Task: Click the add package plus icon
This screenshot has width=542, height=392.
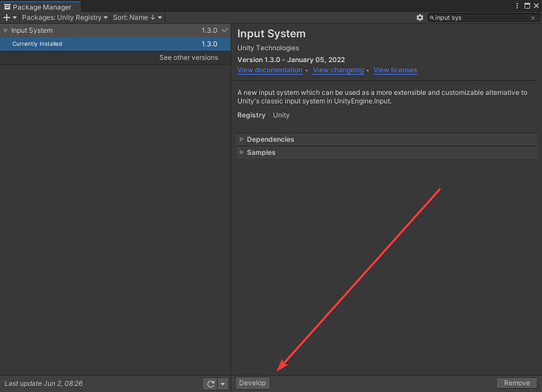Action: click(x=6, y=17)
